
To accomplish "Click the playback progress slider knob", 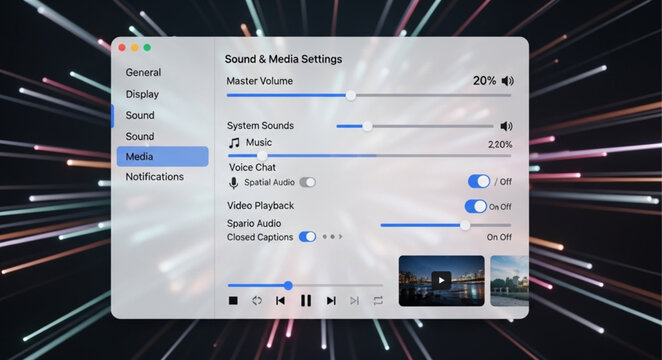I will [x=288, y=286].
